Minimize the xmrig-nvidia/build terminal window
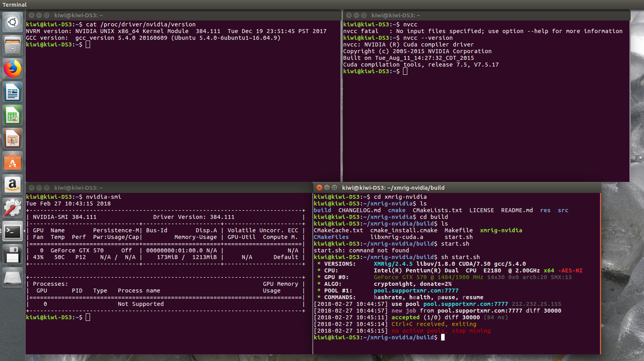Screen dimensions: 644x361 tap(327, 188)
